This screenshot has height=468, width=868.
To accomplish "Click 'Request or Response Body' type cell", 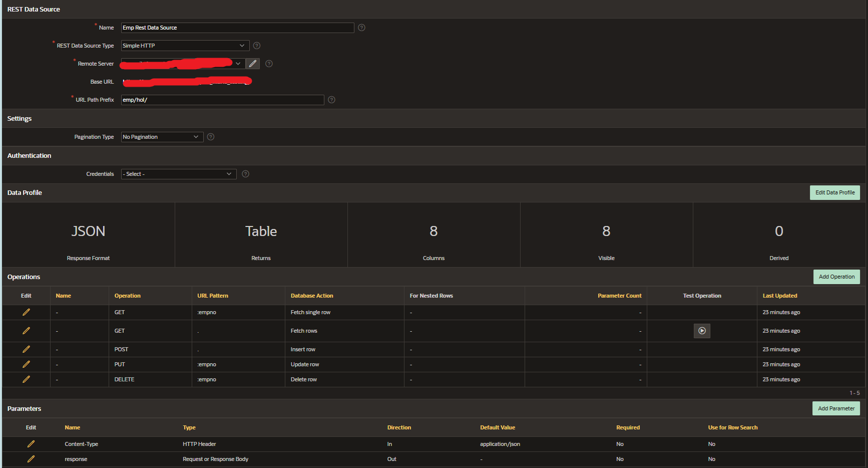I will 215,459.
